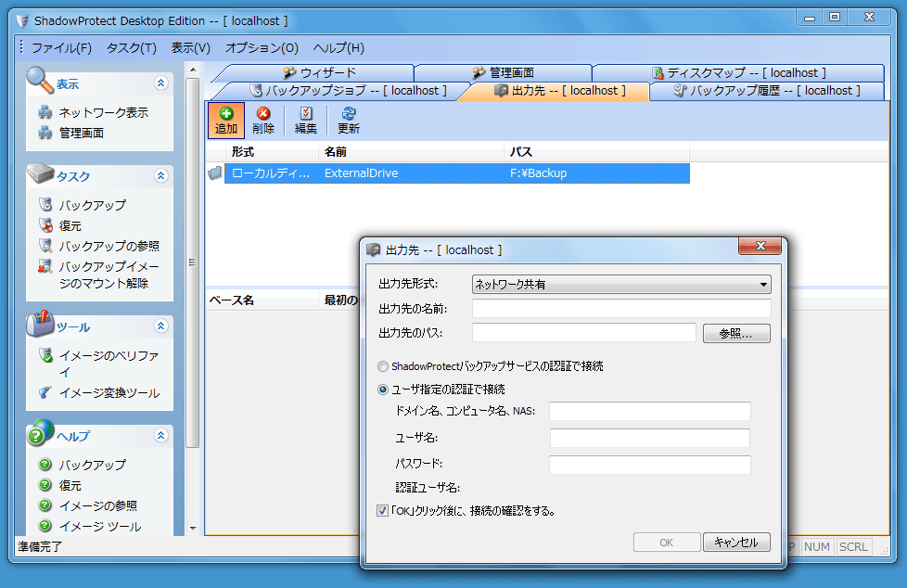Collapse the タスク sidebar section

pos(161,175)
